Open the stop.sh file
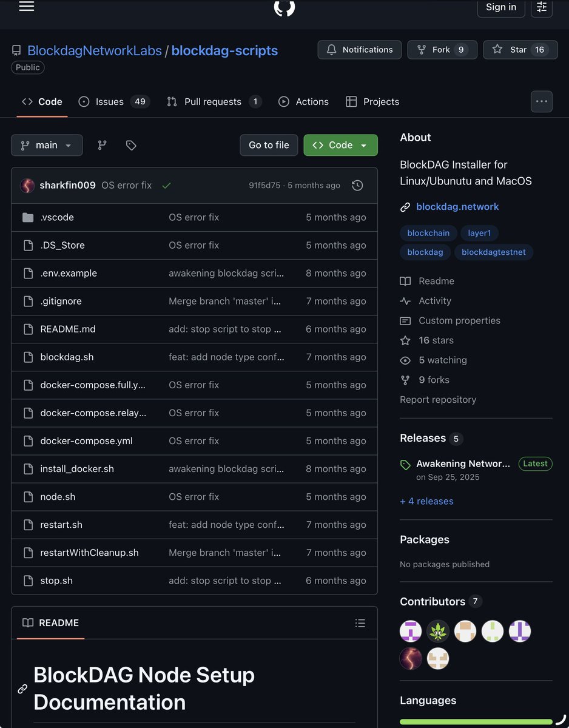569x728 pixels. [56, 580]
